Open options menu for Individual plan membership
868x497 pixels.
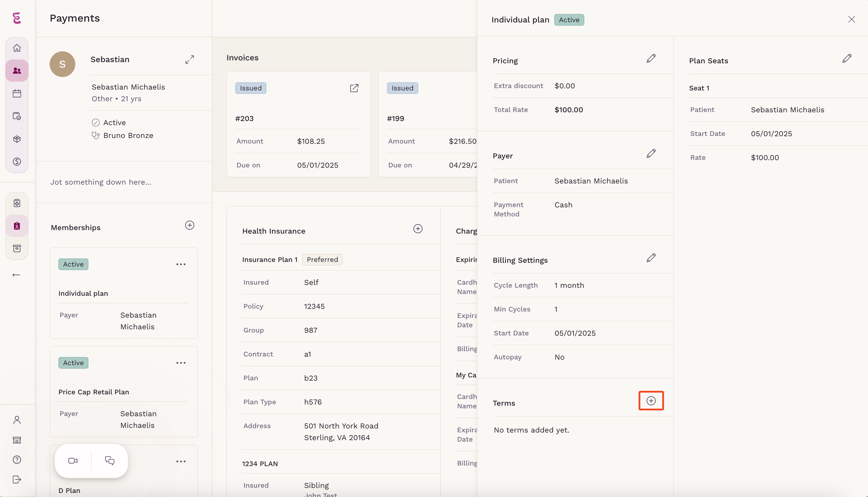point(181,264)
